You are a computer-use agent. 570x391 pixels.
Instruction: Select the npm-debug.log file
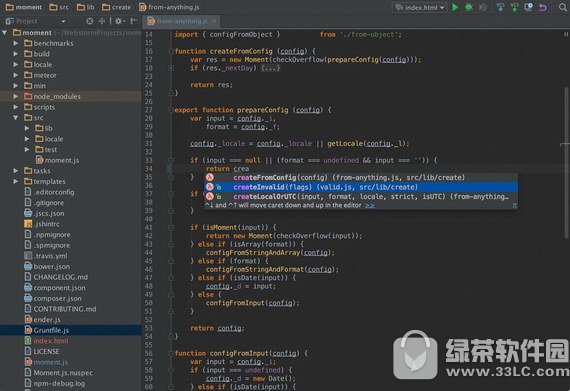pyautogui.click(x=55, y=383)
